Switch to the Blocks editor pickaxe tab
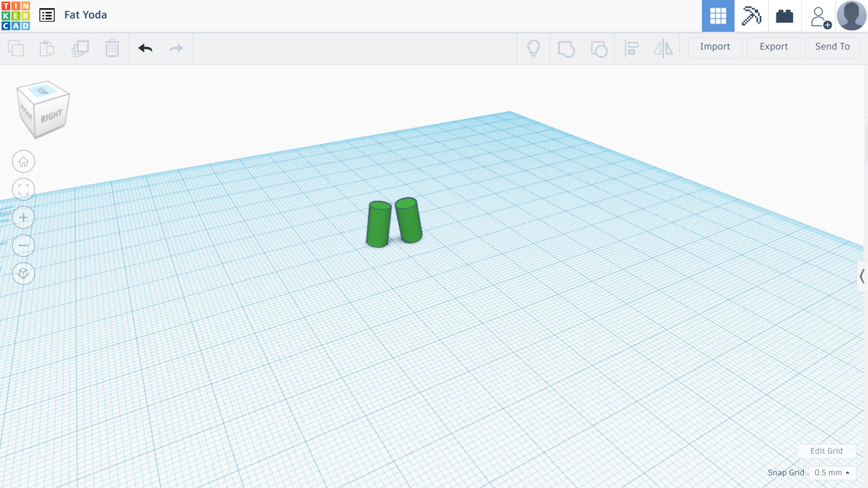Image resolution: width=868 pixels, height=488 pixels. coord(751,16)
